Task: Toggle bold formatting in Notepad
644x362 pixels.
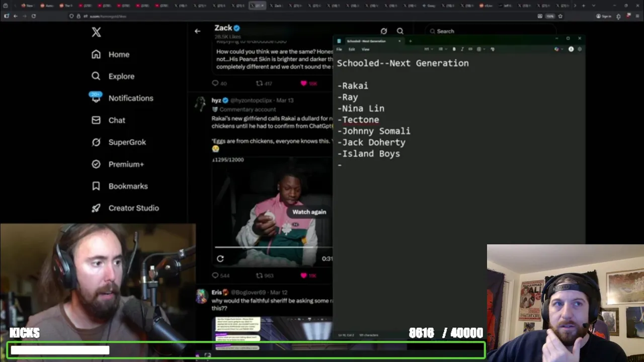Action: [454, 49]
